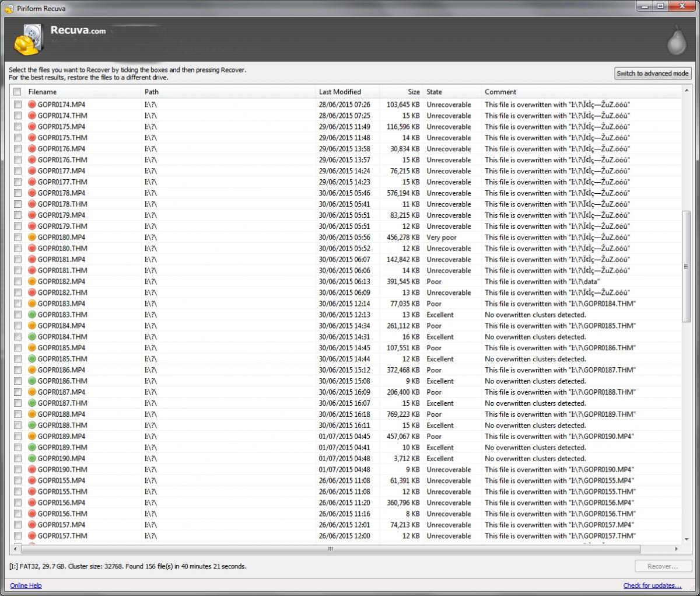Select the checkbox for GOPR0186.THM

(17, 381)
